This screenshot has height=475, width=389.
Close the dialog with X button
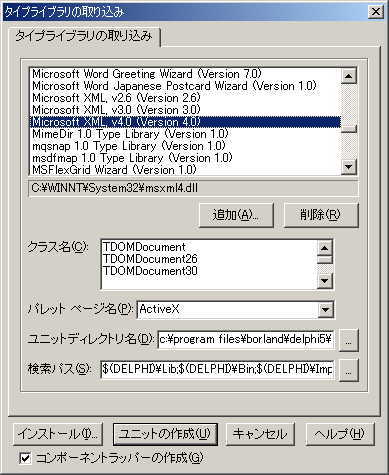tap(376, 12)
